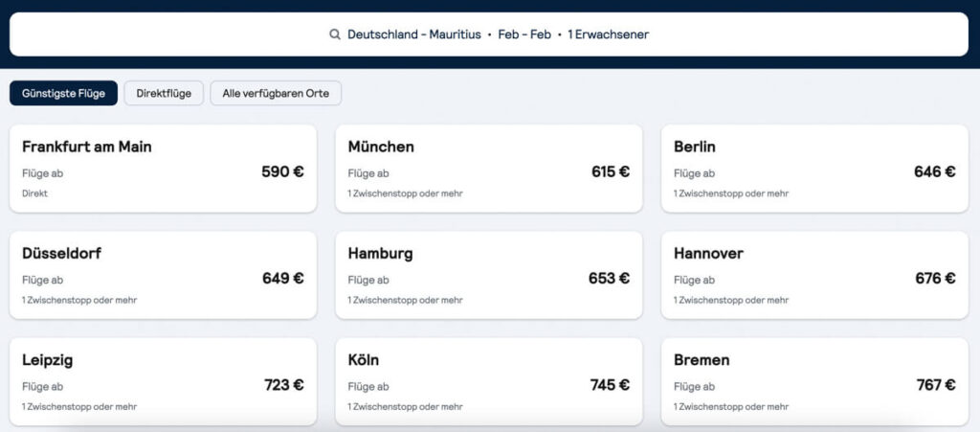The image size is (980, 432).
Task: Choose the Bremen 767 € card
Action: click(815, 382)
